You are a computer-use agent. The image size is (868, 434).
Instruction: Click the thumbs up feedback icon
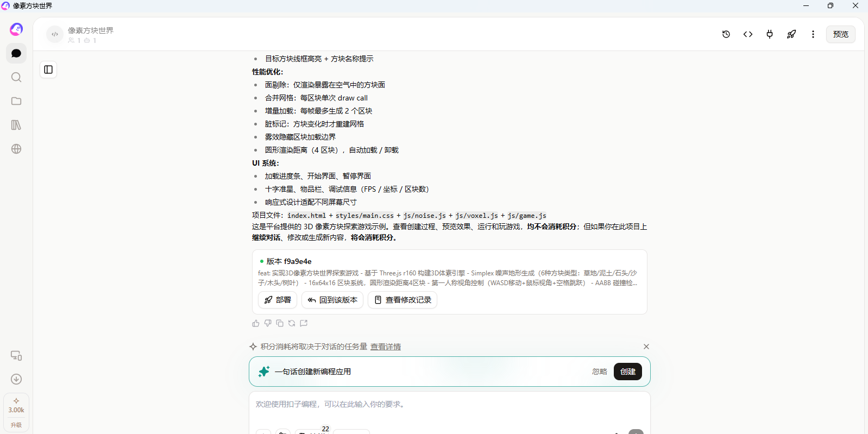256,323
